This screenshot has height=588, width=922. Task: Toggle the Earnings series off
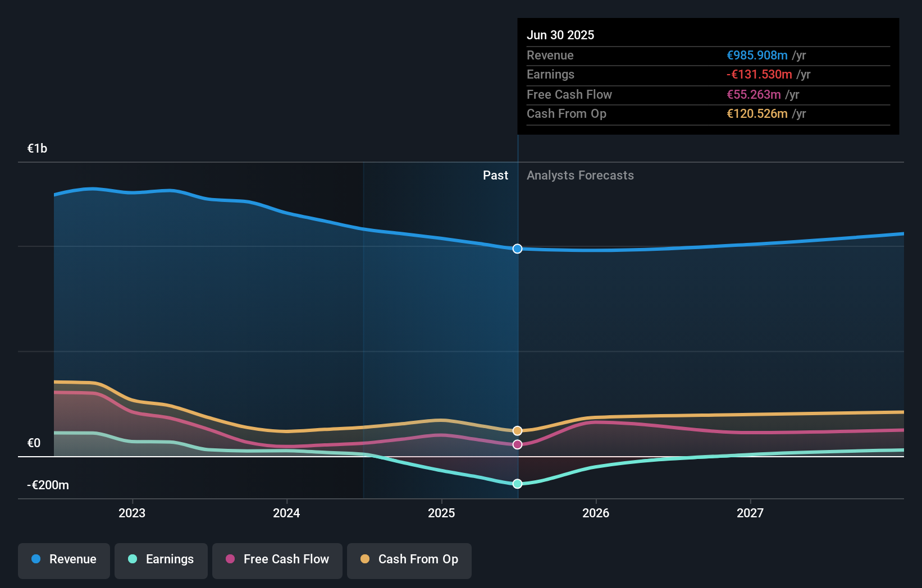point(161,559)
